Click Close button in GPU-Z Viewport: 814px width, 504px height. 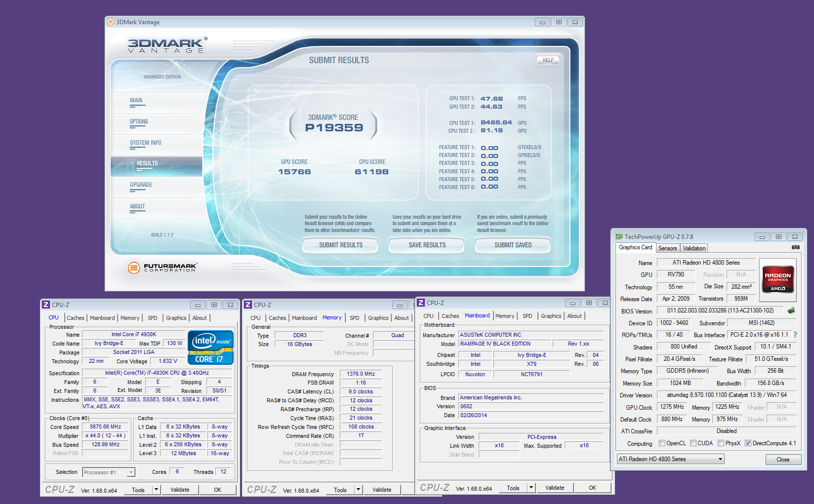point(783,460)
